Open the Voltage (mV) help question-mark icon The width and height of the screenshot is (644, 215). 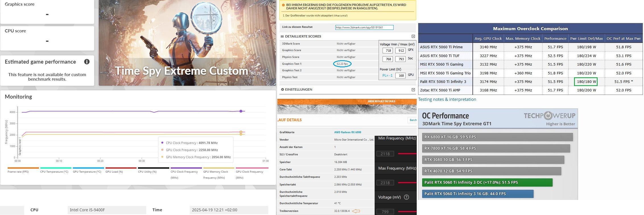pos(406,197)
